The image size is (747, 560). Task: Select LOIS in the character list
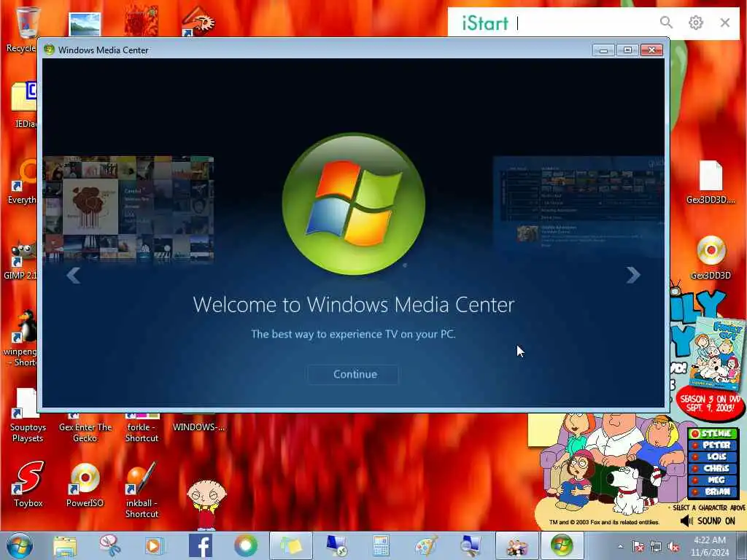point(713,456)
